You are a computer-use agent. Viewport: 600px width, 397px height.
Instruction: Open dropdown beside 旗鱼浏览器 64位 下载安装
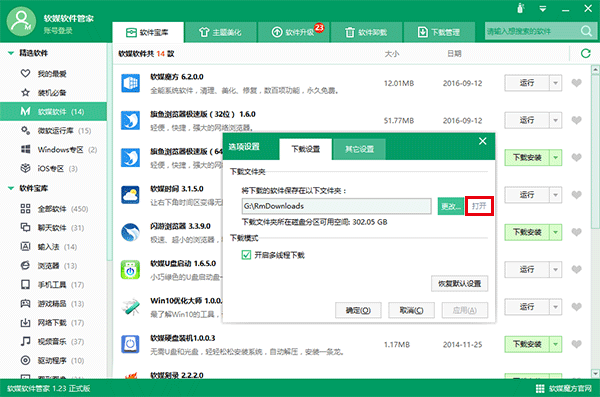click(555, 157)
